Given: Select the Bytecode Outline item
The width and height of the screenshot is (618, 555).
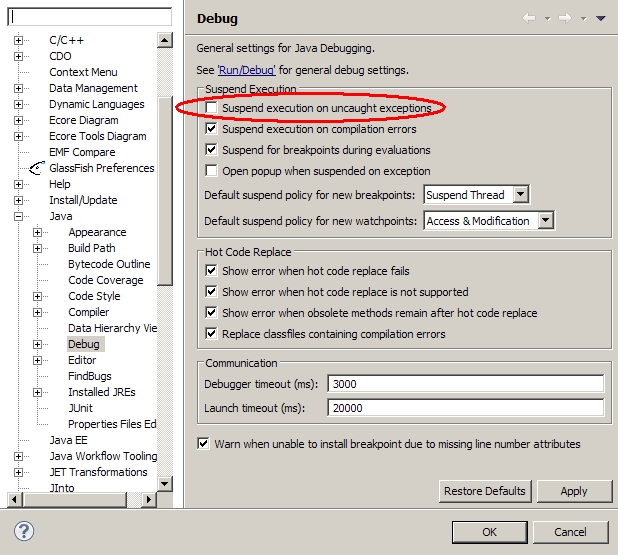Looking at the screenshot, I should 109,264.
